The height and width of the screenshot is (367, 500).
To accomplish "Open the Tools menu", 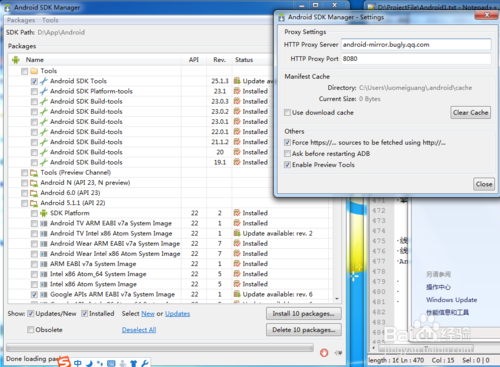I will 50,20.
